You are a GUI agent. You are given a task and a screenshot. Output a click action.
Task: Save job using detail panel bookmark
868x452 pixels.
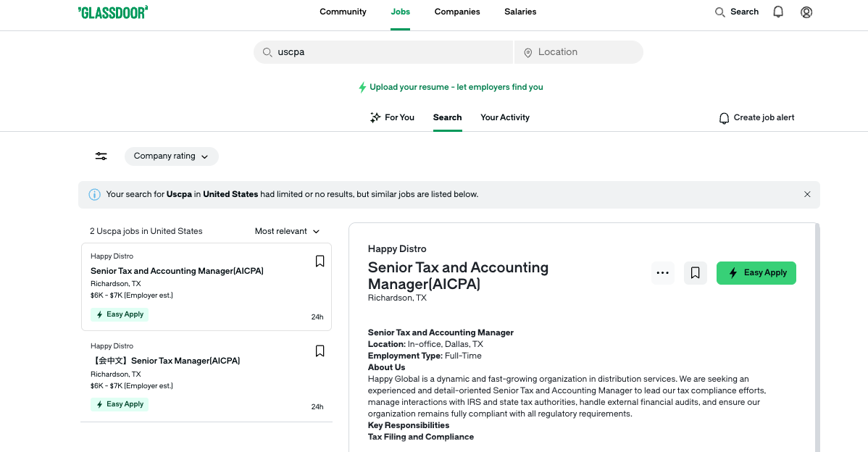695,273
